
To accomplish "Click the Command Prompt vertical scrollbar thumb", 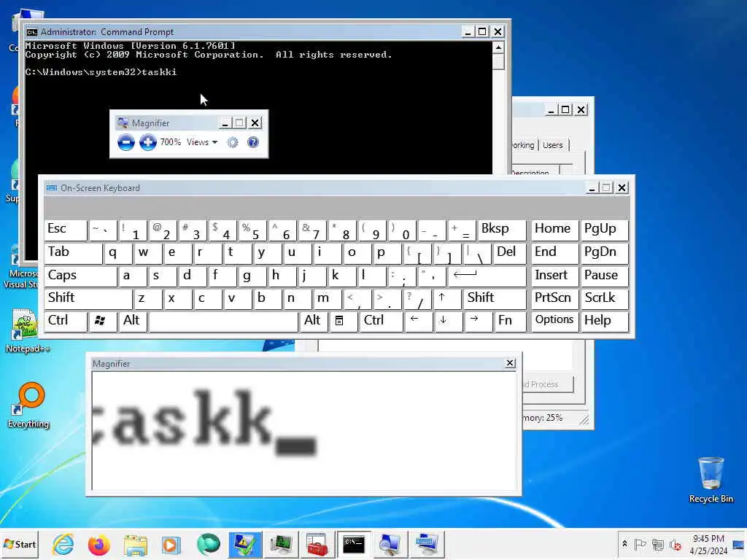I will (498, 61).
